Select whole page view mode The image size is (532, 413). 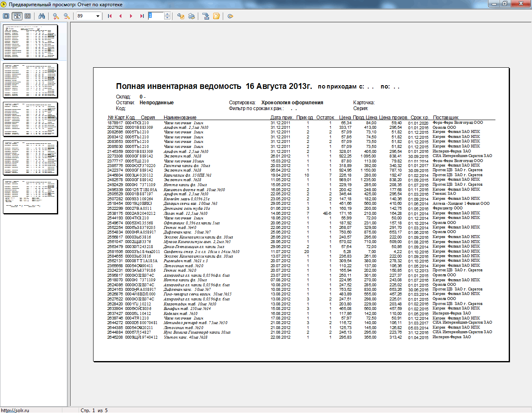[6, 16]
